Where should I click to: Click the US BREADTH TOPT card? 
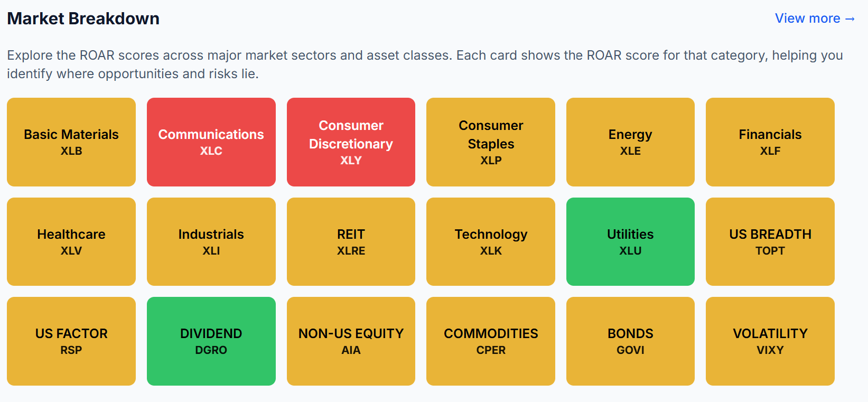[770, 241]
